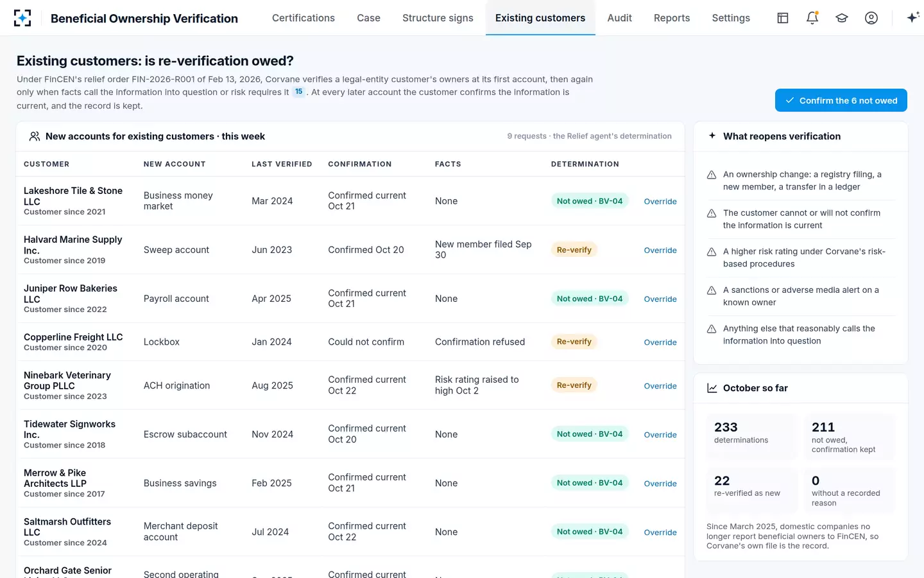Click Re-verify badge for Copperline Freight
This screenshot has height=578, width=924.
coord(574,342)
